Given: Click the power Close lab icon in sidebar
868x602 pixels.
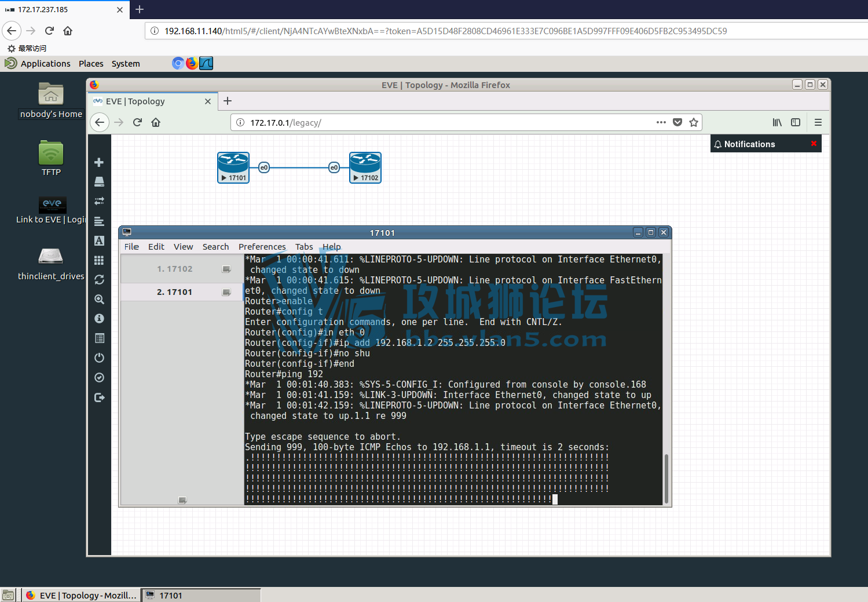Looking at the screenshot, I should [99, 357].
